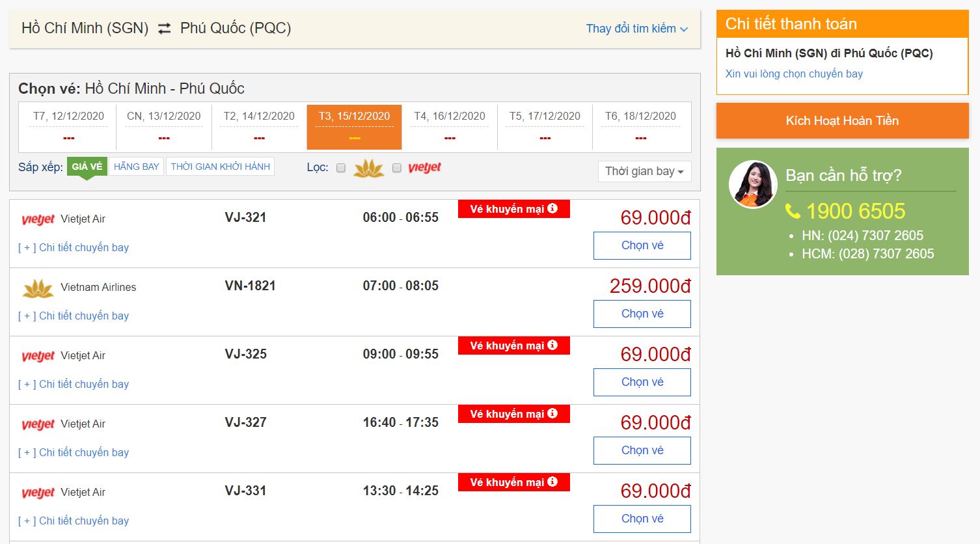The image size is (980, 544).
Task: Click the info icon on VJ-325 promo badge
Action: [x=552, y=345]
